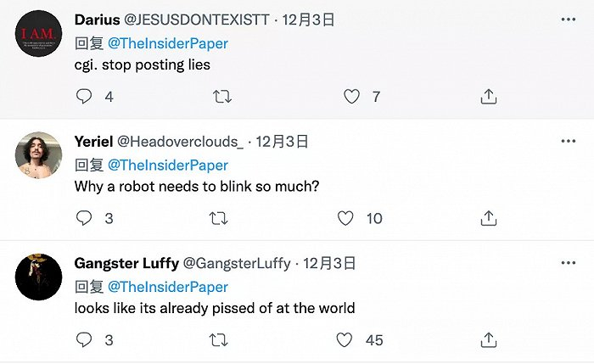Image resolution: width=594 pixels, height=364 pixels.
Task: Like Yeriel's tweet
Action: click(x=345, y=218)
